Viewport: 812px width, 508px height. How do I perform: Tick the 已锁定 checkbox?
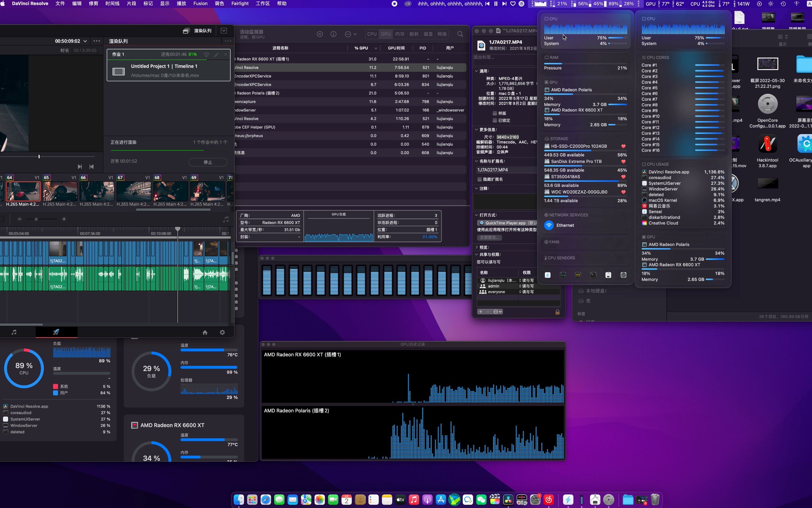click(494, 120)
